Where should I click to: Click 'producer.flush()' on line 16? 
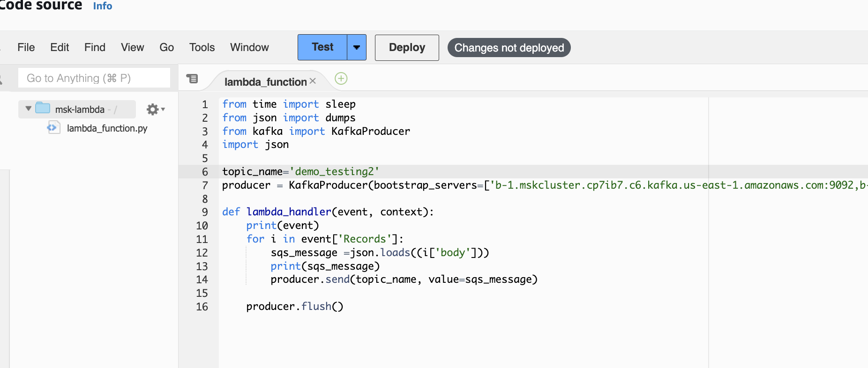[295, 307]
